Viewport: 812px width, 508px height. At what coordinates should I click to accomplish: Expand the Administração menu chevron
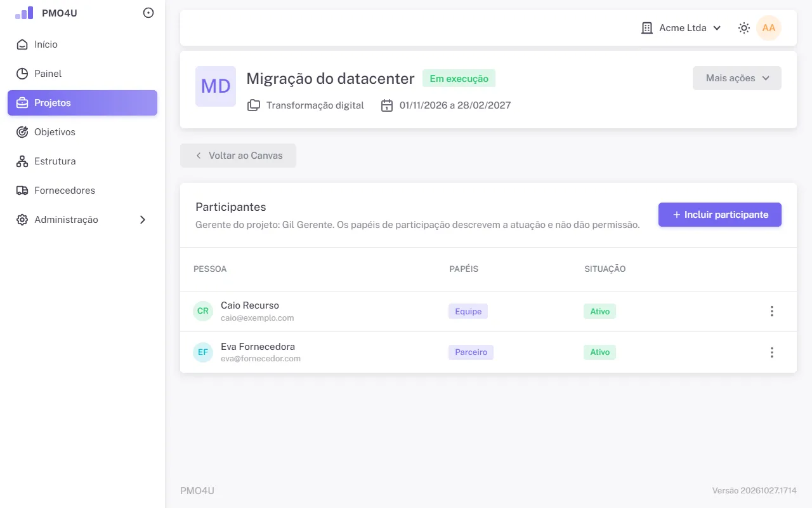[x=143, y=220]
